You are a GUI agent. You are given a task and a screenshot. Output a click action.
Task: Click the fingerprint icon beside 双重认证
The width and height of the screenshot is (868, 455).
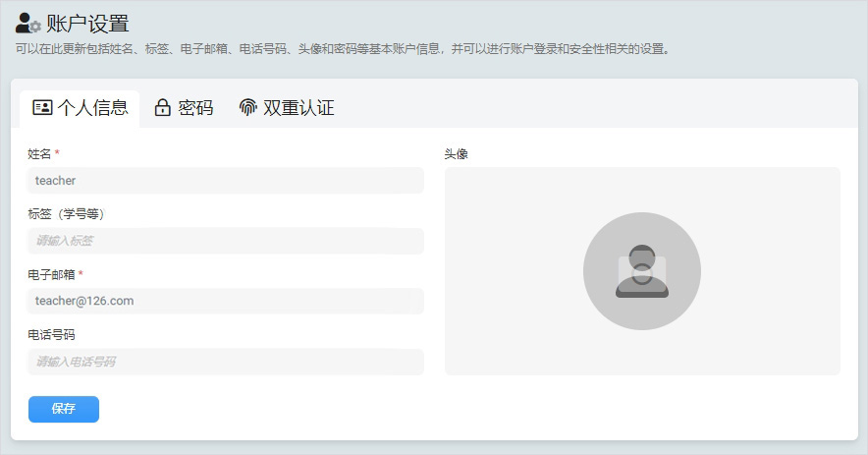click(x=247, y=108)
